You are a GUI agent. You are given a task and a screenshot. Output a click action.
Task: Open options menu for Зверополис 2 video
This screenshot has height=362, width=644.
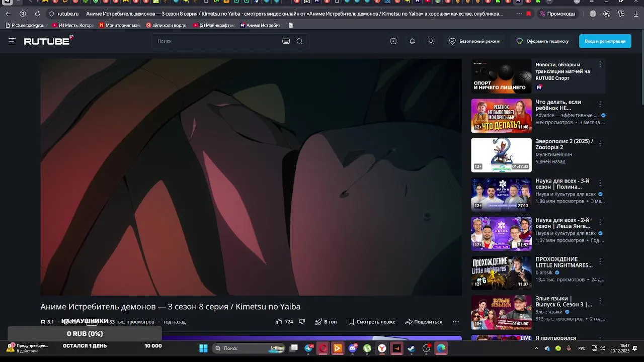600,143
